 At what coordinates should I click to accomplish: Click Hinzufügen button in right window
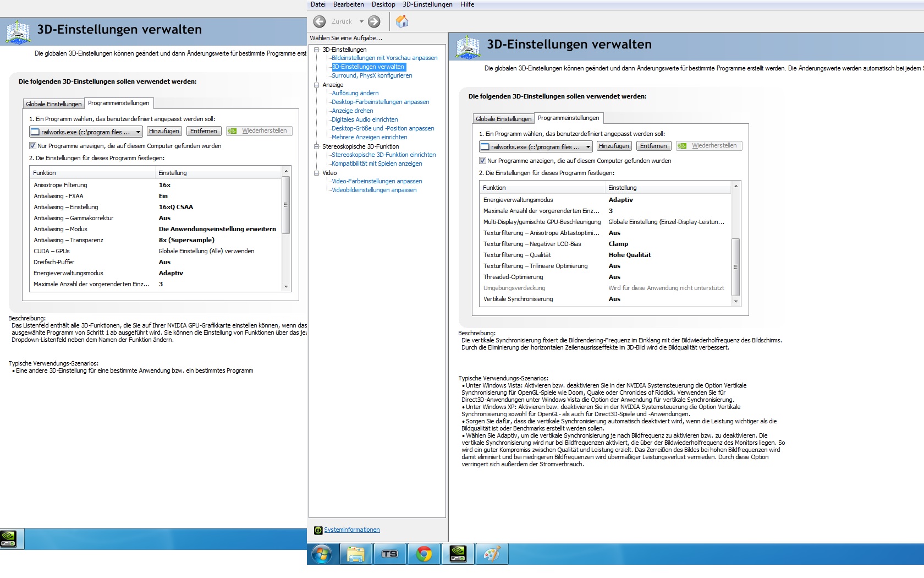pyautogui.click(x=614, y=146)
